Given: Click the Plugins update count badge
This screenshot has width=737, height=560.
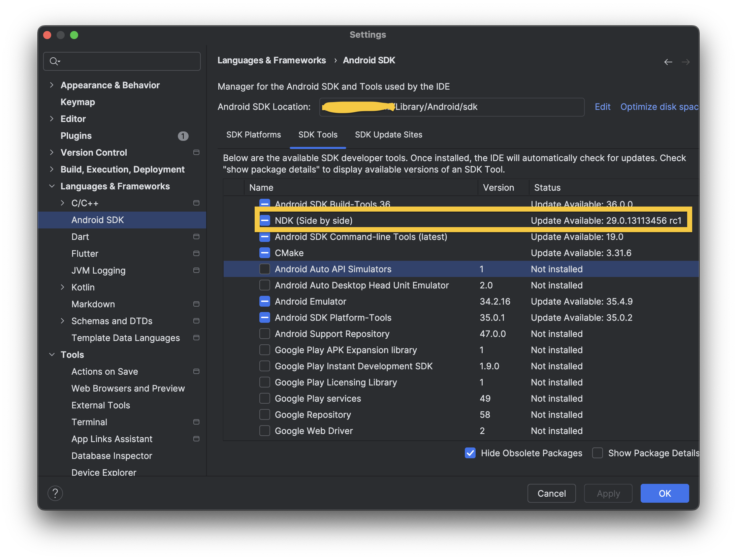Looking at the screenshot, I should [183, 136].
